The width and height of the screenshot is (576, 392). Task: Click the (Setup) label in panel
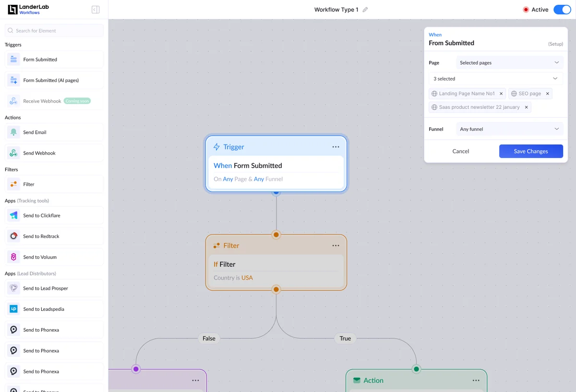coord(555,44)
